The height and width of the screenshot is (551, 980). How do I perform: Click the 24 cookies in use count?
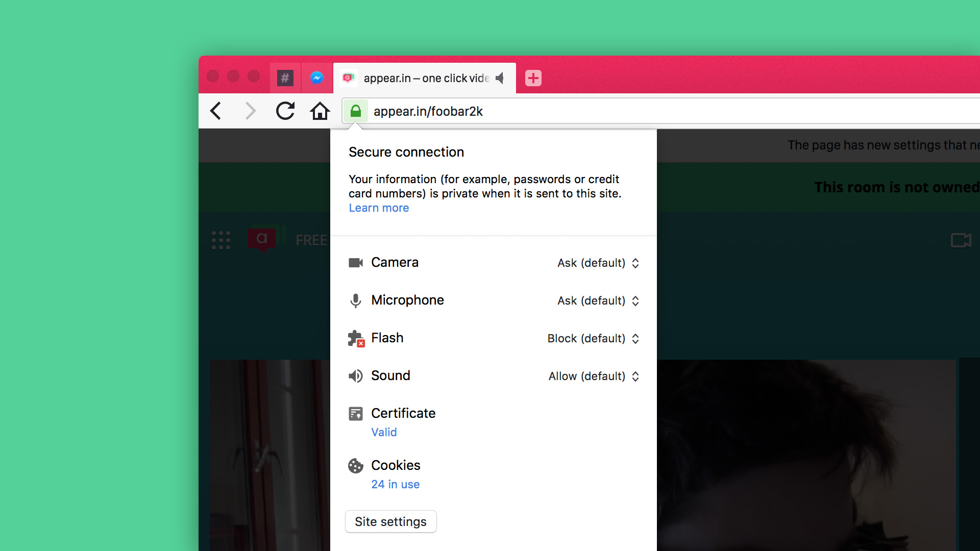395,484
